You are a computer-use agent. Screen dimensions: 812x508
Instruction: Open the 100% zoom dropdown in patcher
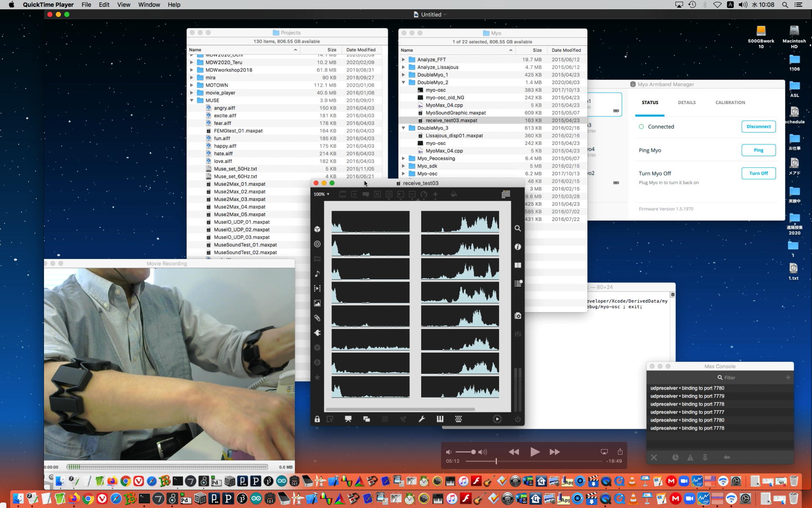pyautogui.click(x=321, y=194)
